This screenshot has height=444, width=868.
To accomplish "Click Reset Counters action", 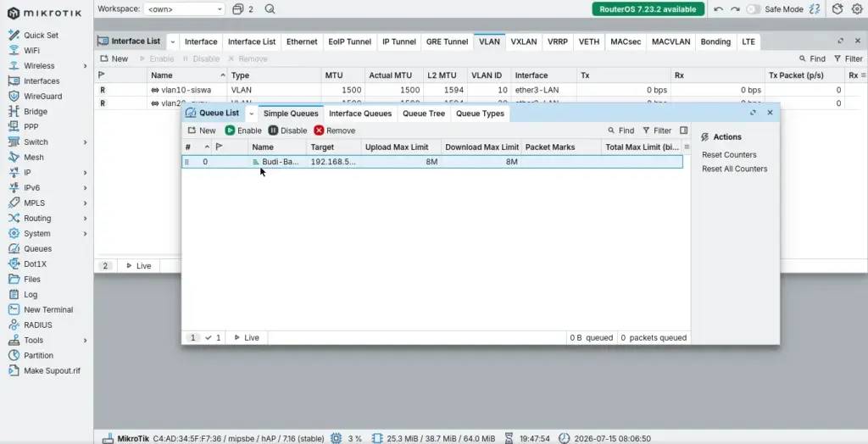I will [728, 155].
